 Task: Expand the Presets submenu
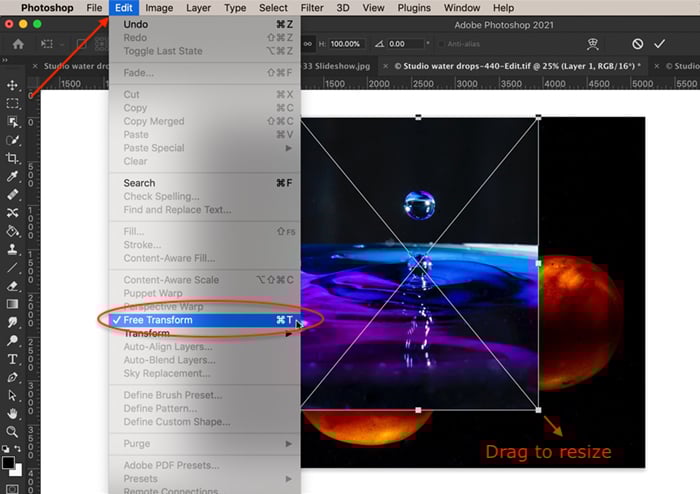289,478
